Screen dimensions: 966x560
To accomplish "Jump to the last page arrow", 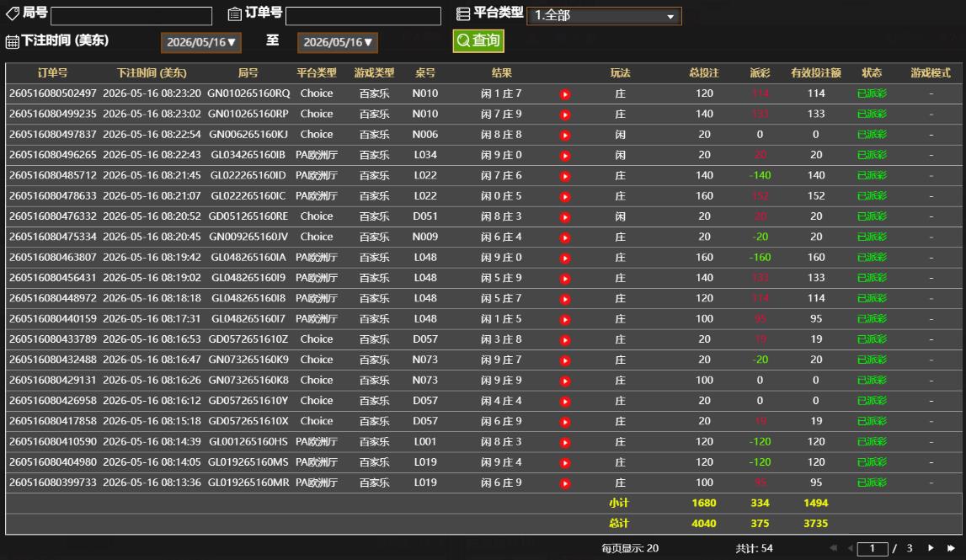I will (951, 547).
